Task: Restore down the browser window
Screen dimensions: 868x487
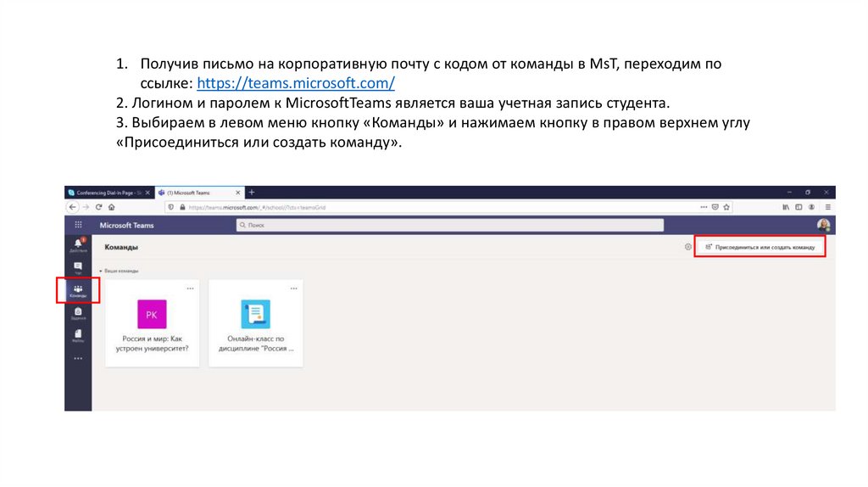Action: [x=808, y=193]
